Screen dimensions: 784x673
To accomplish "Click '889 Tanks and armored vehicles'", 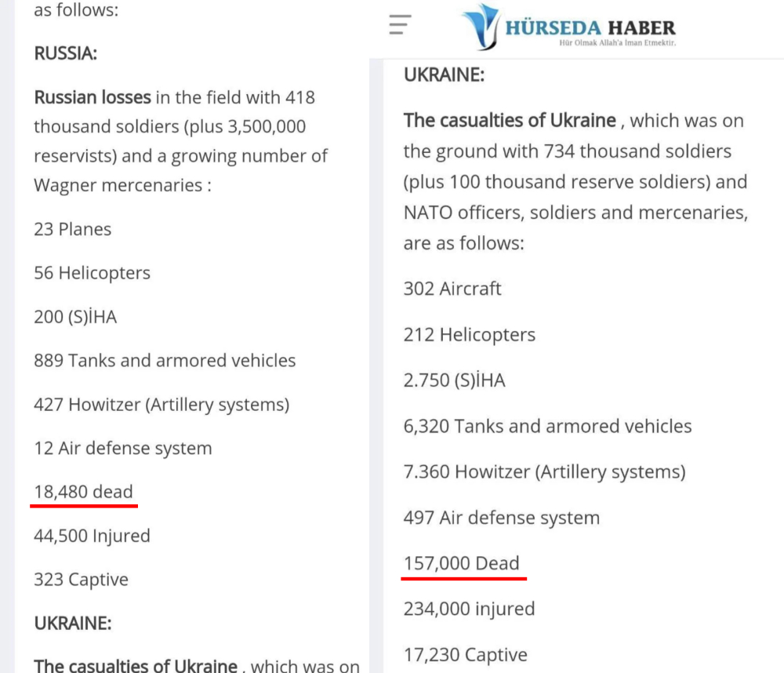I will [x=165, y=361].
